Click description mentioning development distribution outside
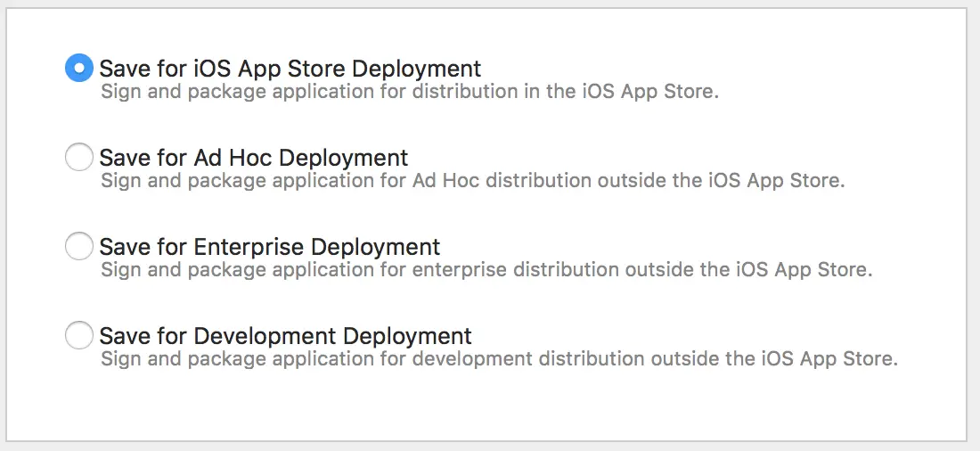Screen dimensions: 980x451 tap(500, 360)
